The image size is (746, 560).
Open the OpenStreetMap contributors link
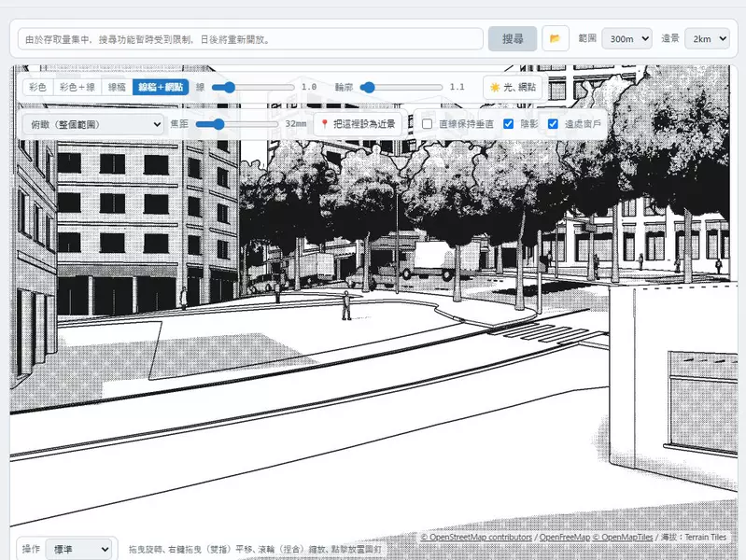click(x=476, y=538)
